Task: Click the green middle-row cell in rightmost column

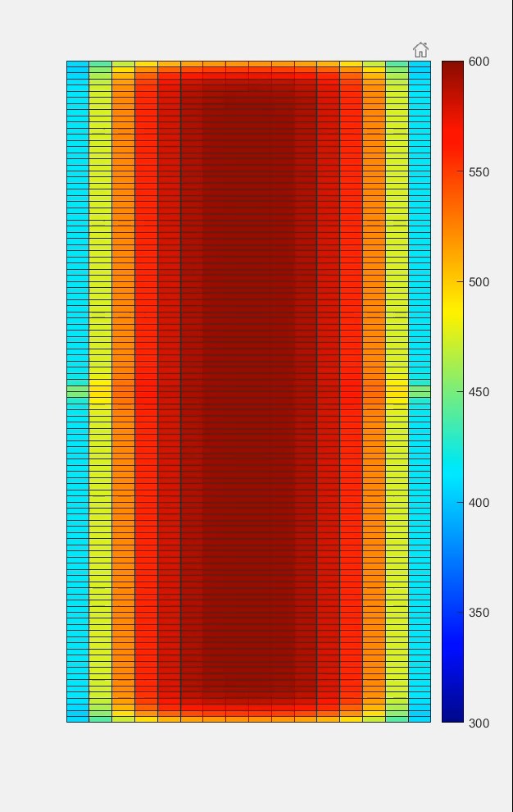Action: 420,392
